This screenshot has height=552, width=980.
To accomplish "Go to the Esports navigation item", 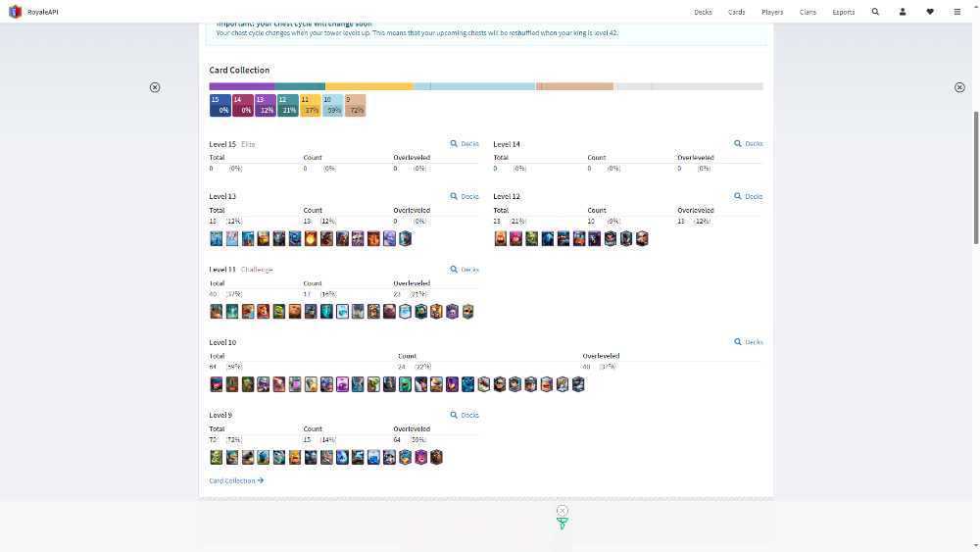I will click(x=843, y=12).
